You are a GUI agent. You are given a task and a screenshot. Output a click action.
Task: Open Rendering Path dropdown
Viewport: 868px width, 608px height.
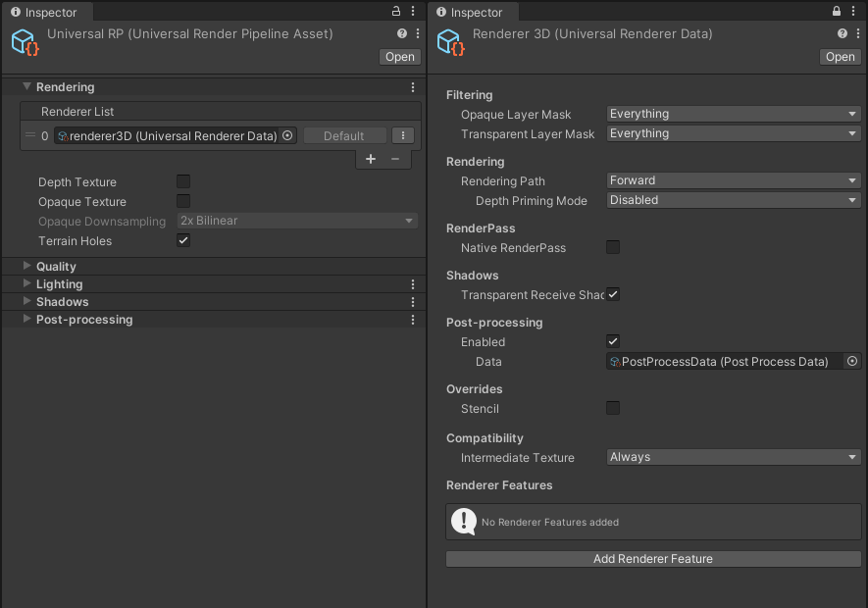coord(734,180)
